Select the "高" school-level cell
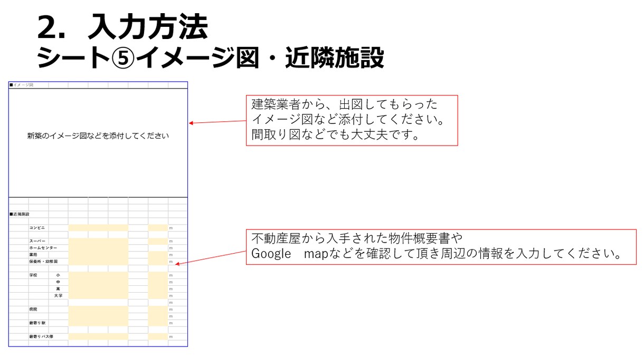Screen dimensions: 644x357 58,289
